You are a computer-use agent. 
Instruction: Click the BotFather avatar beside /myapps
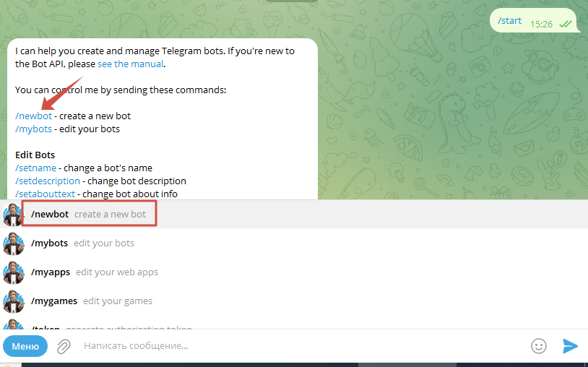pos(14,272)
